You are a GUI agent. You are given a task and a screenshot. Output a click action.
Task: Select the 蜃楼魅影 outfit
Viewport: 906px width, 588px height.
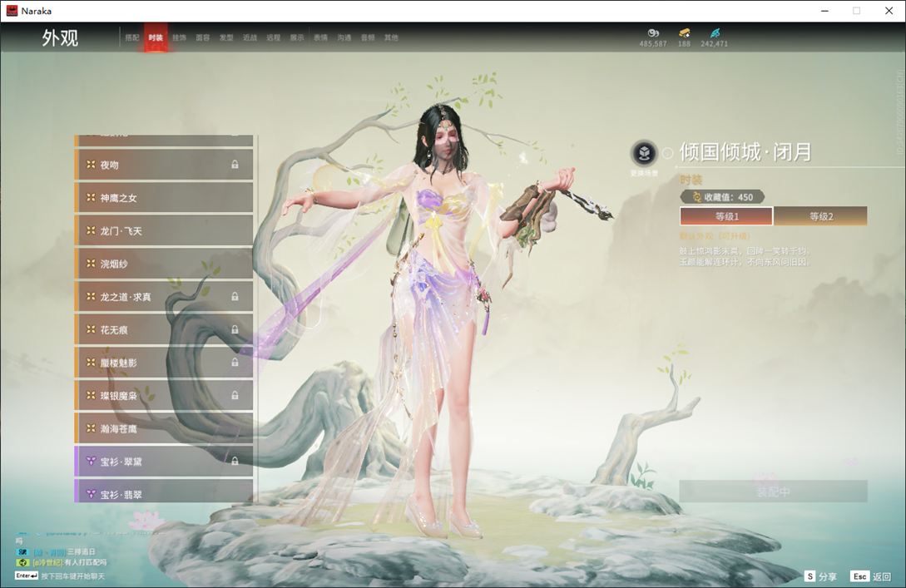[x=164, y=362]
